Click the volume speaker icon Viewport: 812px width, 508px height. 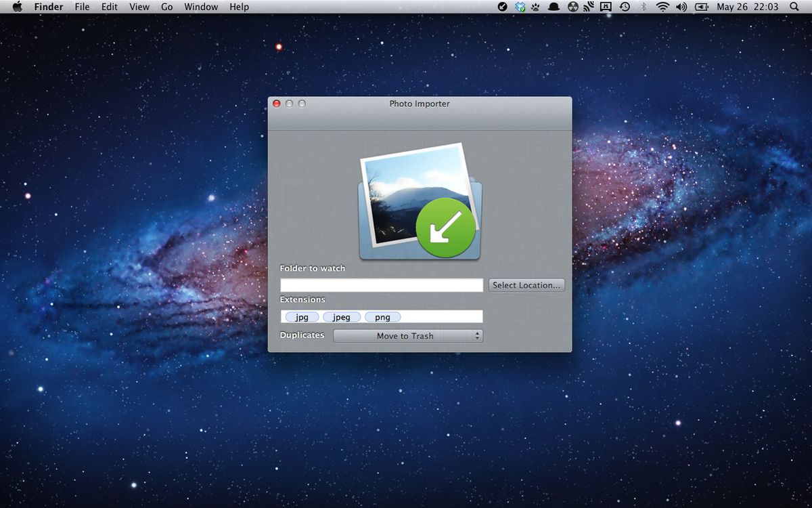681,7
